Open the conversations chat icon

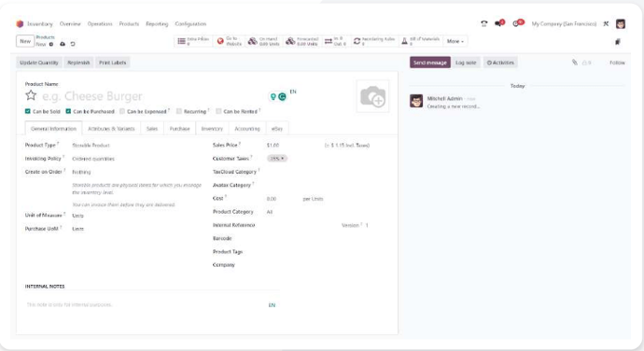(x=498, y=23)
